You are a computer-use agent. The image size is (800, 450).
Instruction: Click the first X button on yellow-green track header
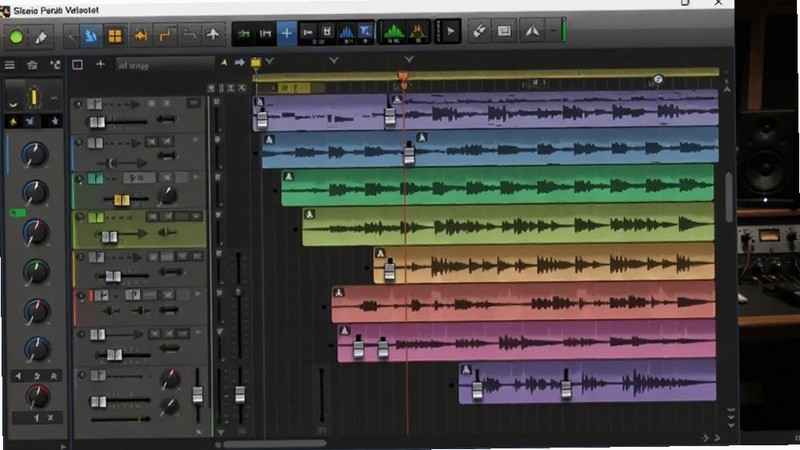152,216
